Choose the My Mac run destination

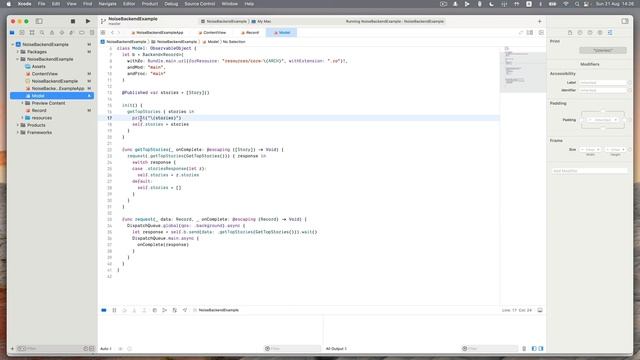coord(261,21)
